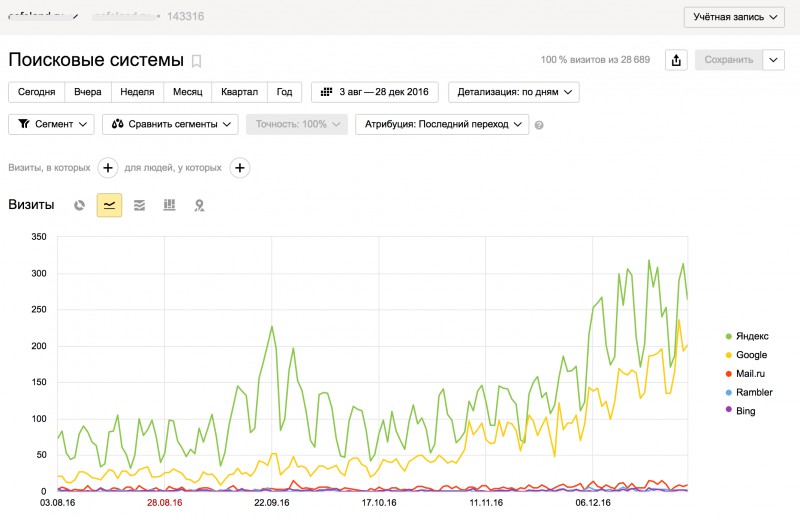800x520 pixels.
Task: Select the Неделя period tab
Action: tap(137, 92)
